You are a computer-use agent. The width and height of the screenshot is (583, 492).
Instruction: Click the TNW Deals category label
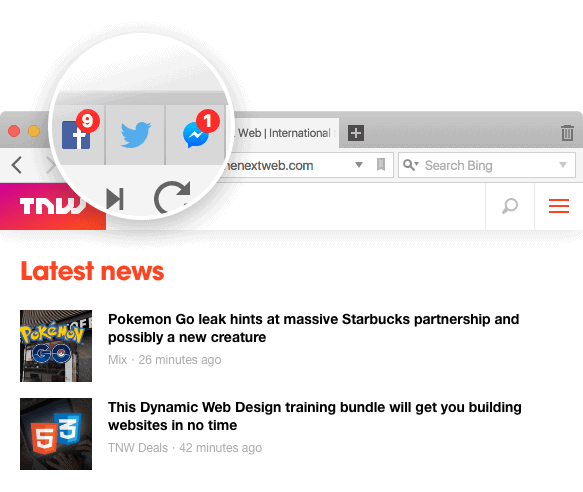[x=138, y=447]
